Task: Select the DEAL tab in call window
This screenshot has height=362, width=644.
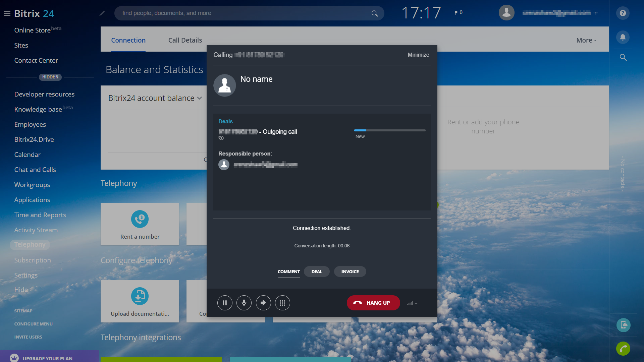Action: [317, 272]
